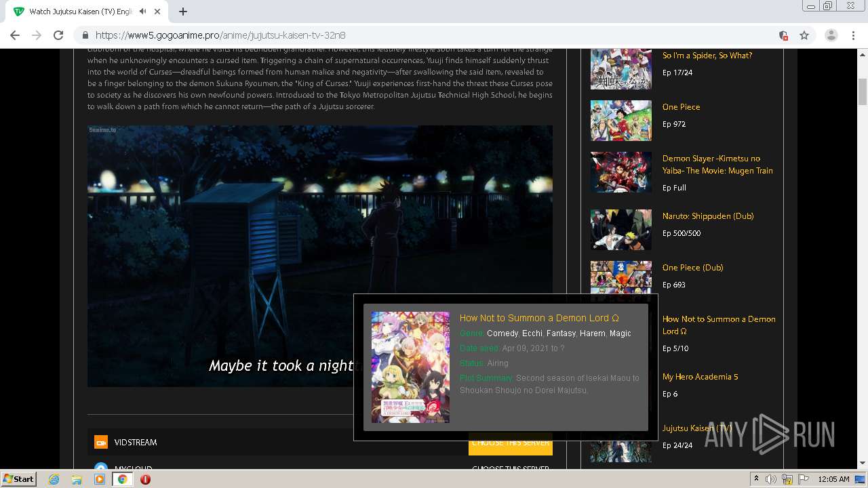868x488 pixels.
Task: Go back to the previous page
Action: (x=15, y=35)
